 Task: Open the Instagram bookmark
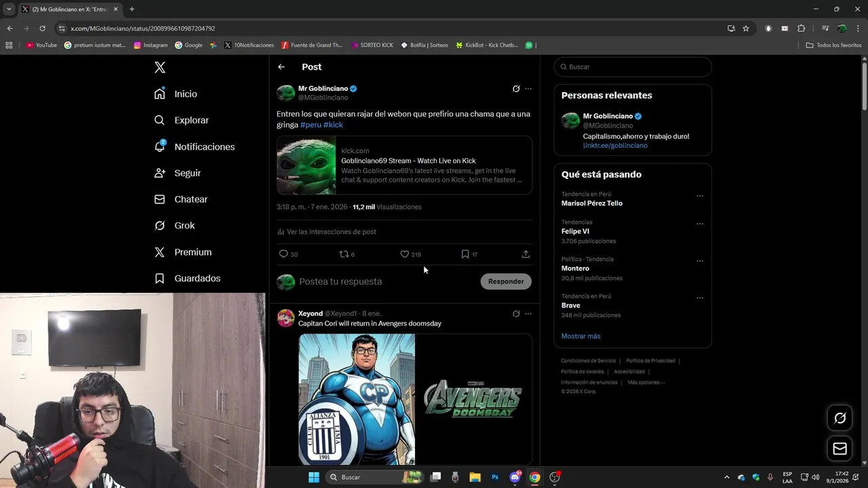[151, 45]
